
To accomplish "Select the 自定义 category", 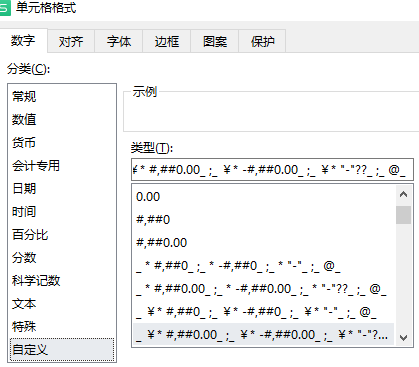I will pos(62,349).
